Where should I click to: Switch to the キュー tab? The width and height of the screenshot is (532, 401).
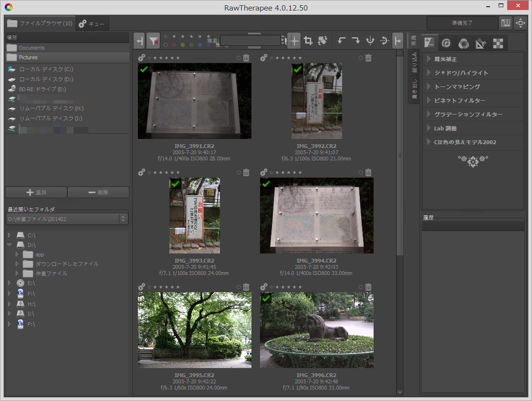(x=92, y=23)
